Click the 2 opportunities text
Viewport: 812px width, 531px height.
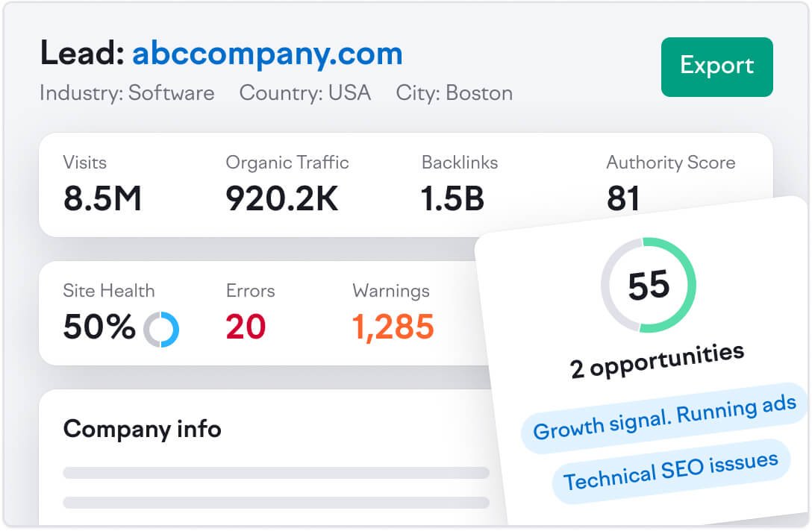(x=657, y=361)
